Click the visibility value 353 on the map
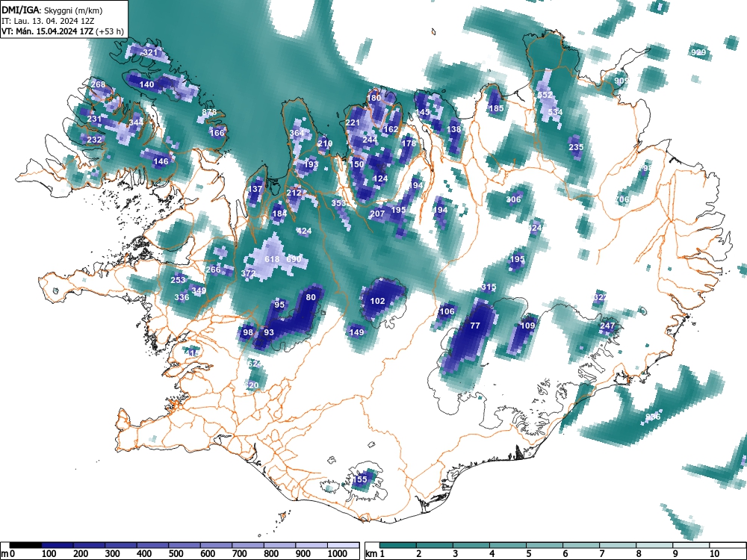 pyautogui.click(x=338, y=203)
